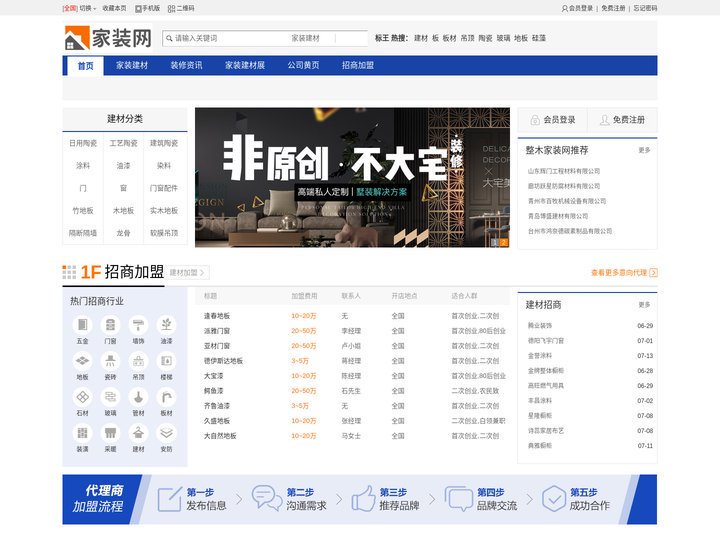Expand the 建材加盟 chevron link
Viewport: 720px width, 540px height.
click(x=187, y=273)
